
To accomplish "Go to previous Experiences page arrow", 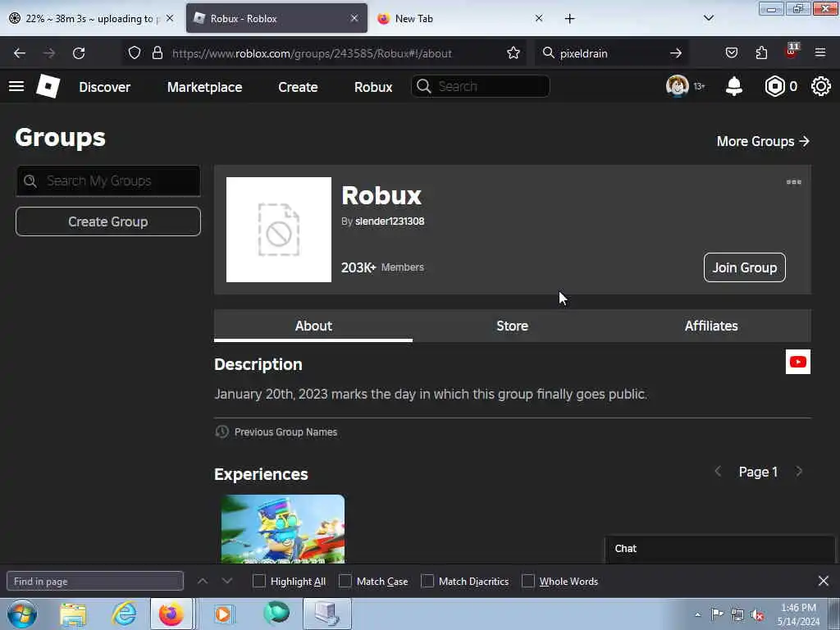I will click(718, 472).
